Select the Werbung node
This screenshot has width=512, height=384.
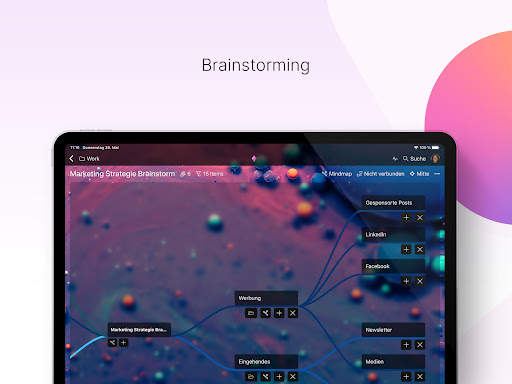tap(266, 298)
